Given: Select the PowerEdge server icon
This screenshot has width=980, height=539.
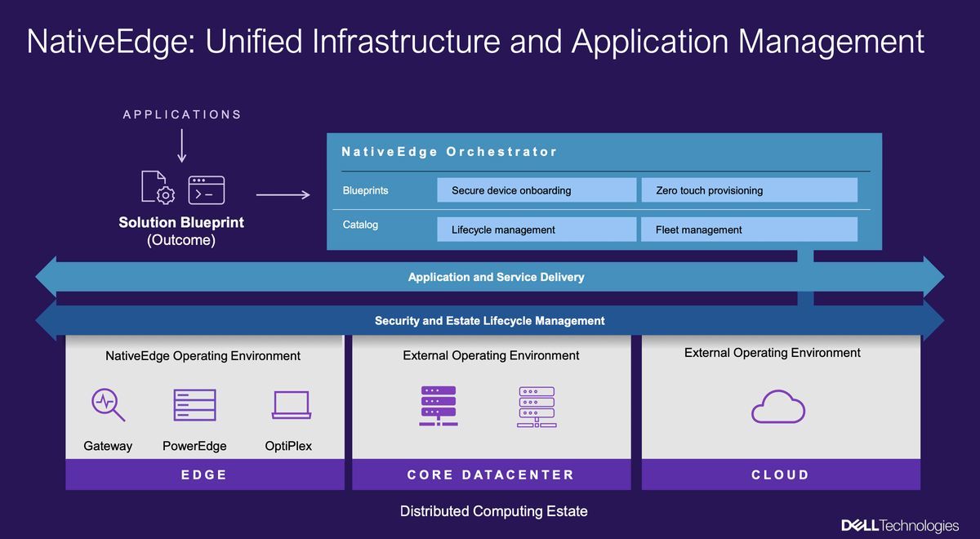Looking at the screenshot, I should coord(194,404).
